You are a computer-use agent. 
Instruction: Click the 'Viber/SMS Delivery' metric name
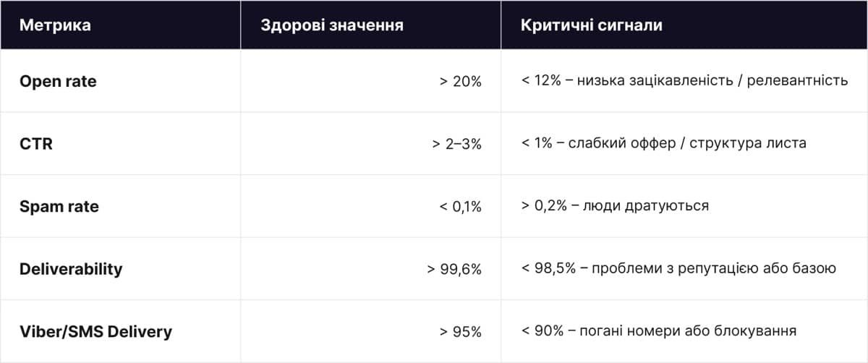pyautogui.click(x=95, y=332)
